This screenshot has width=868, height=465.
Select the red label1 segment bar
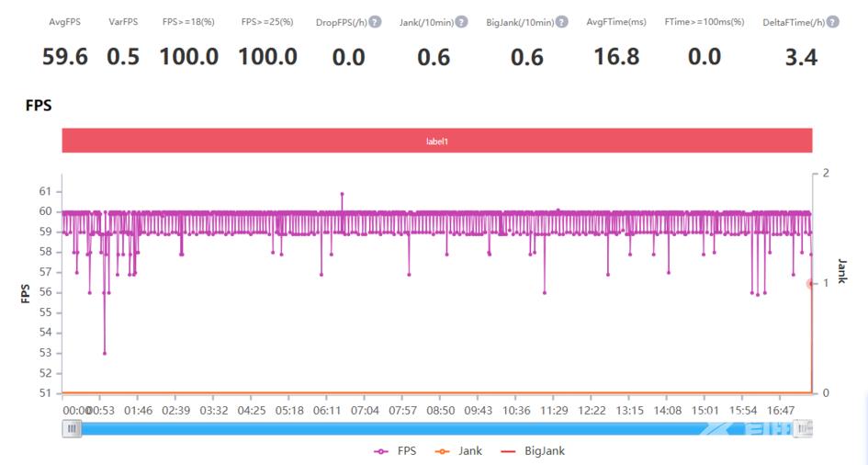[437, 141]
